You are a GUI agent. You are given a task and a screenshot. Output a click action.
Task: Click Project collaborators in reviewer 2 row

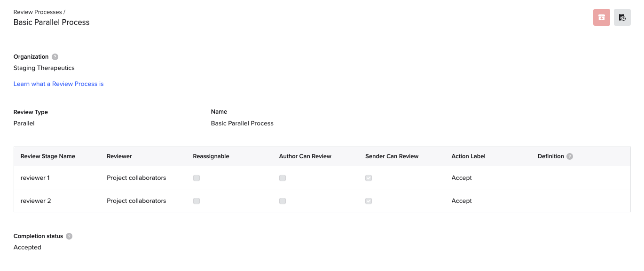(136, 201)
